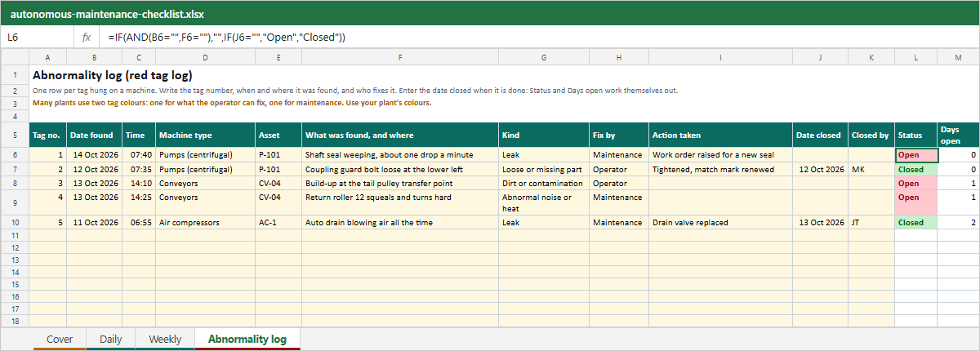Click the orange tag colours note line
980x351 pixels.
(232, 103)
